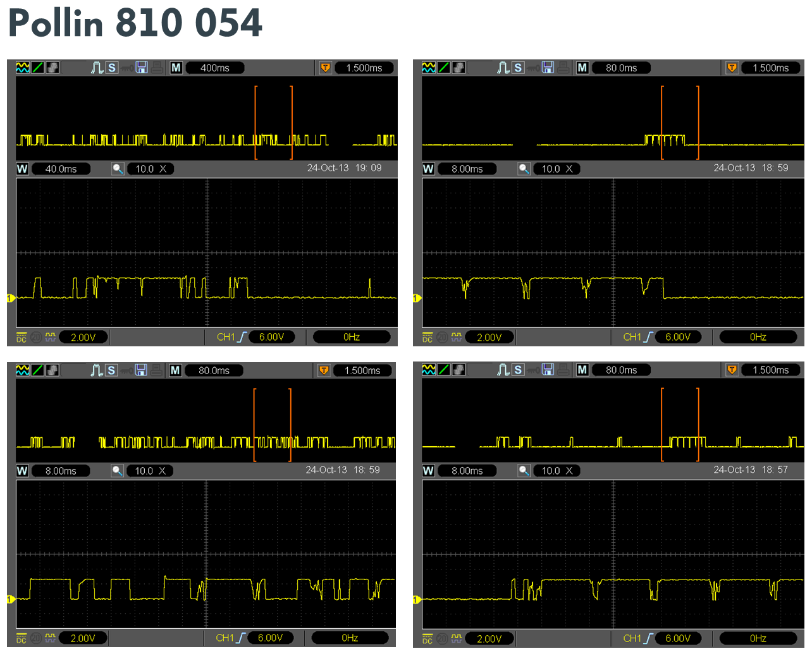Click the left orange zoom bracket, bottom-right scope
Screen dimensions: 812x656
[x=662, y=425]
